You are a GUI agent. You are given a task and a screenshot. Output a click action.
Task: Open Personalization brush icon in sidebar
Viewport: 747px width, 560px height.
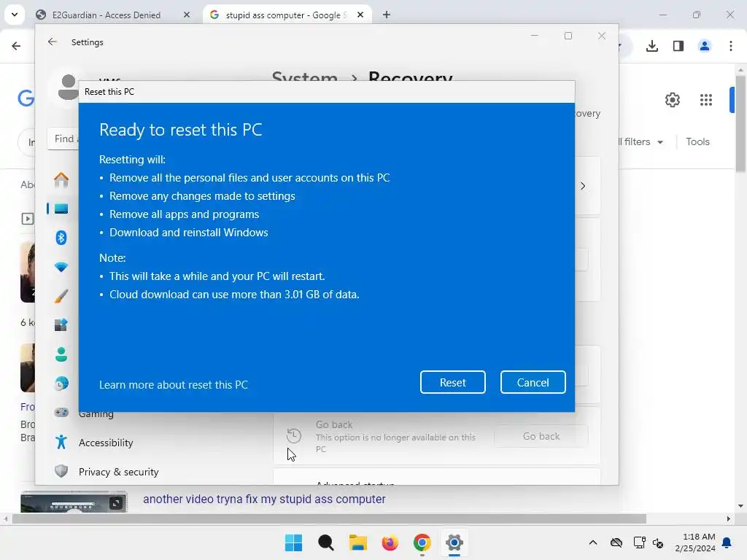coord(61,296)
